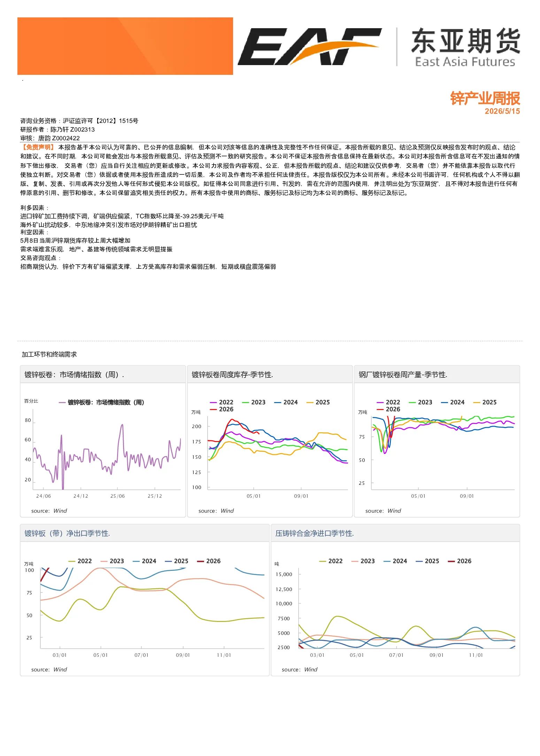Click y-axis value 200 on inventory chart

click(x=197, y=426)
